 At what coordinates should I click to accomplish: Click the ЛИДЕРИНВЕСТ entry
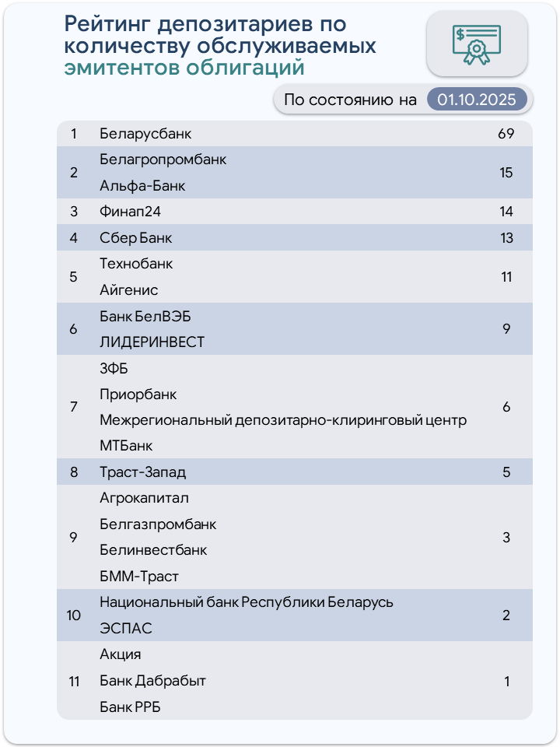152,342
